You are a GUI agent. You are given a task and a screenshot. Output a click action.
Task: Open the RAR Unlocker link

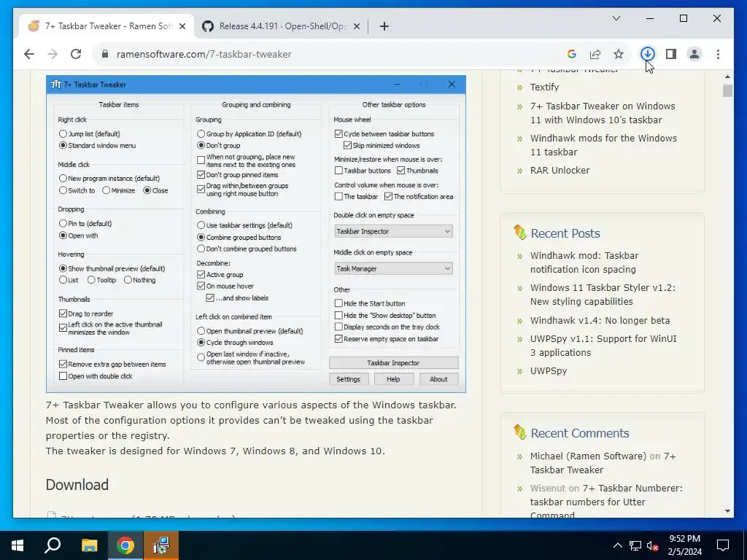coord(560,170)
